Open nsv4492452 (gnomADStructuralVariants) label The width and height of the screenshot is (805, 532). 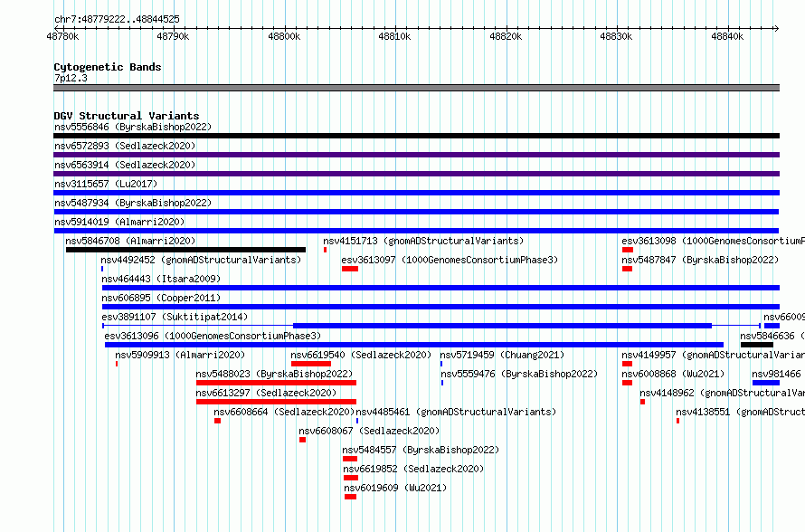coord(201,260)
